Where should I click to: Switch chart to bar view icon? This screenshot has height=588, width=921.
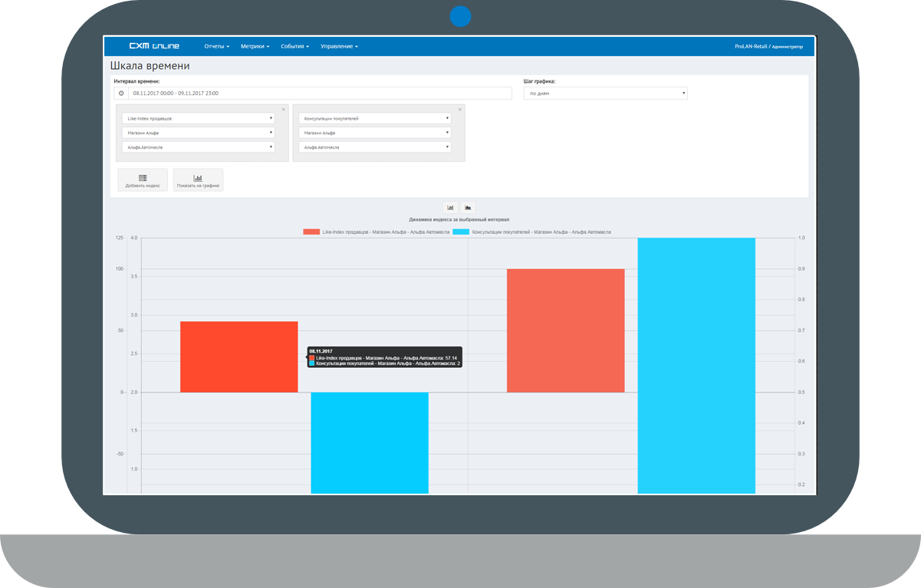coord(451,207)
